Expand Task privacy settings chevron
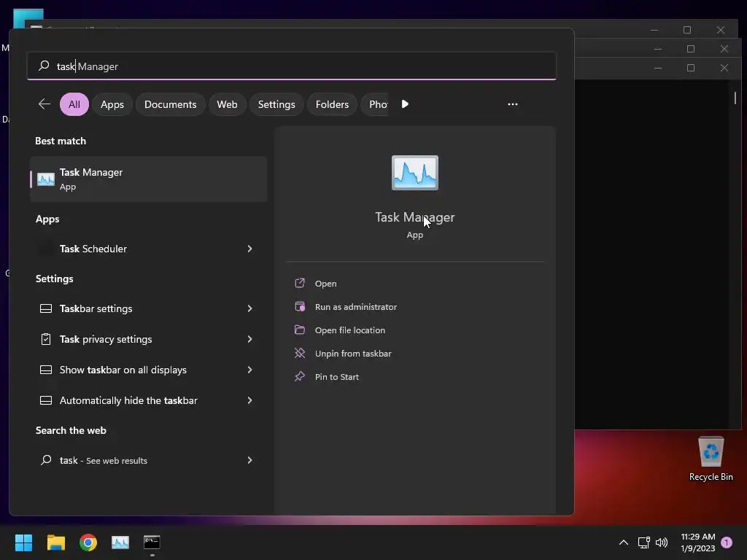The width and height of the screenshot is (747, 560). tap(249, 339)
